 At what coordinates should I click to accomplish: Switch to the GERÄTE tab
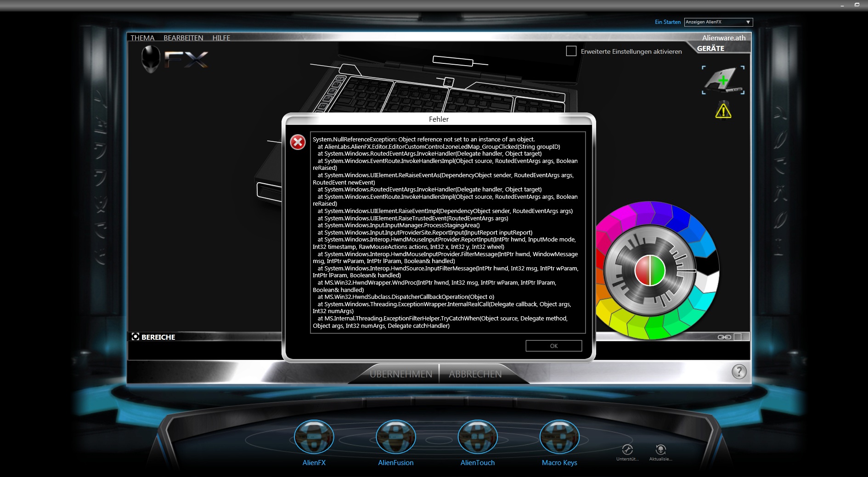710,48
